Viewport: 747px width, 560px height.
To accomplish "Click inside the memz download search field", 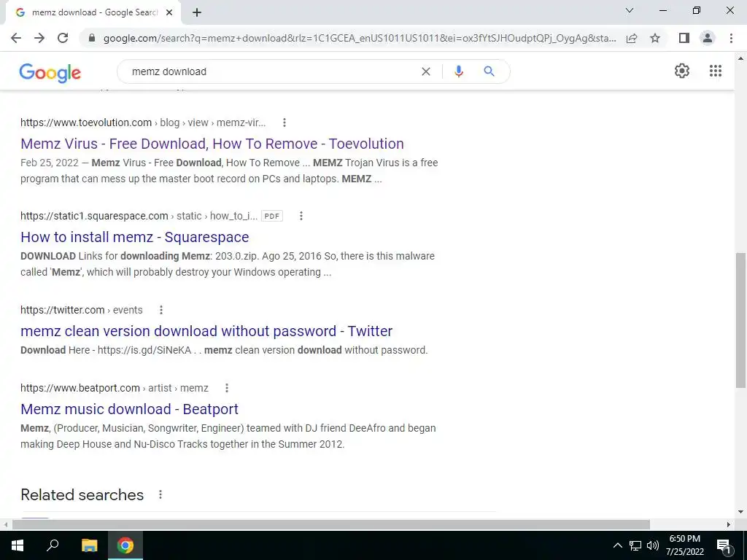I will coord(271,71).
